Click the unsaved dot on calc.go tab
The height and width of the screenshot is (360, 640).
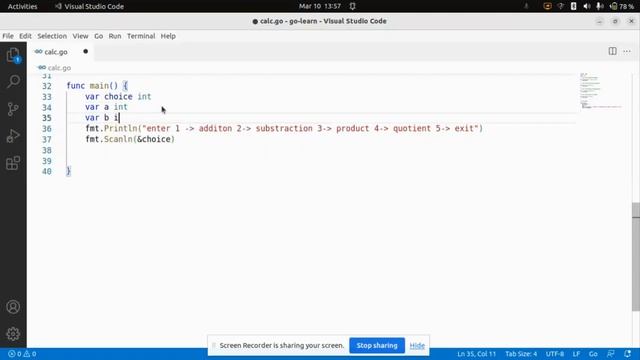[85, 51]
